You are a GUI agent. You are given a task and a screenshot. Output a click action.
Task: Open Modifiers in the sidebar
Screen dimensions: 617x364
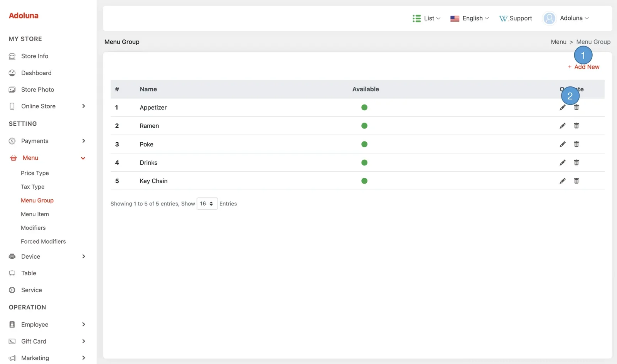click(x=33, y=228)
